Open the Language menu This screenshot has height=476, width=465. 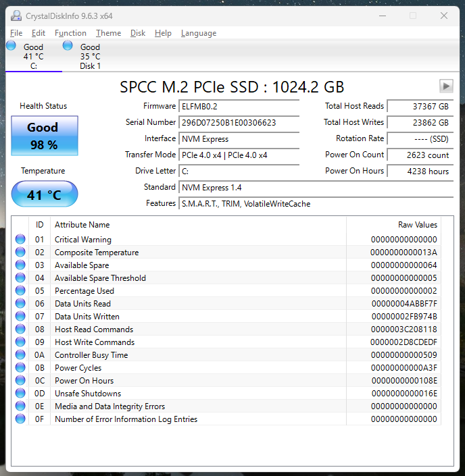199,33
